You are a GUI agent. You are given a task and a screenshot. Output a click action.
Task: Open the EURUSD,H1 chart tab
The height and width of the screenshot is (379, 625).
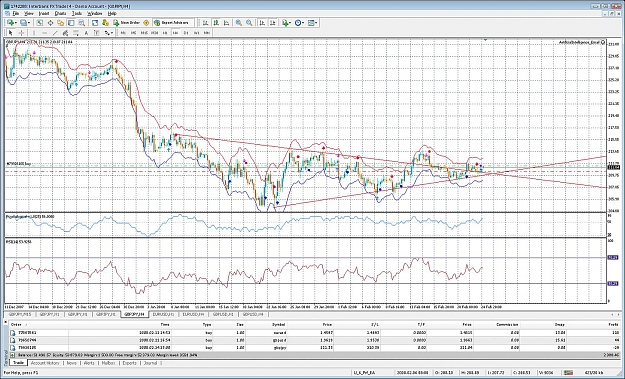[x=162, y=314]
